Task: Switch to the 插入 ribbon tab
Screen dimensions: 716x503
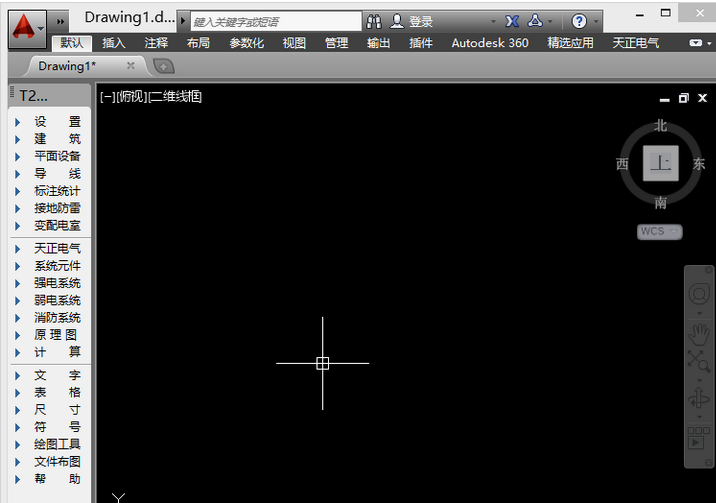Action: (x=114, y=43)
